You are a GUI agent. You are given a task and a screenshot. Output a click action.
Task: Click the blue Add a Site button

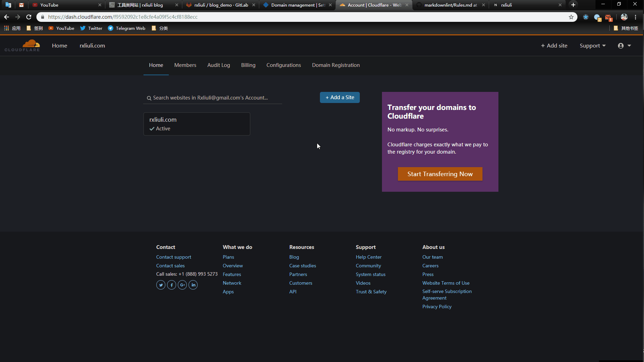(x=340, y=97)
